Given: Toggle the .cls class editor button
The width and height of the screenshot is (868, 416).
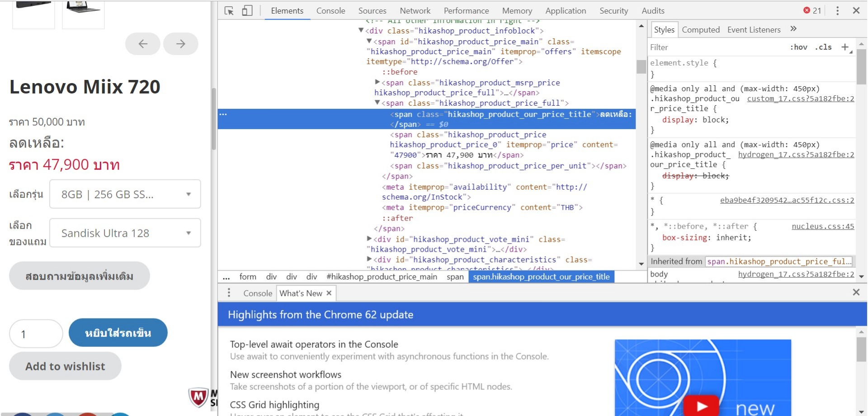Looking at the screenshot, I should pos(823,47).
